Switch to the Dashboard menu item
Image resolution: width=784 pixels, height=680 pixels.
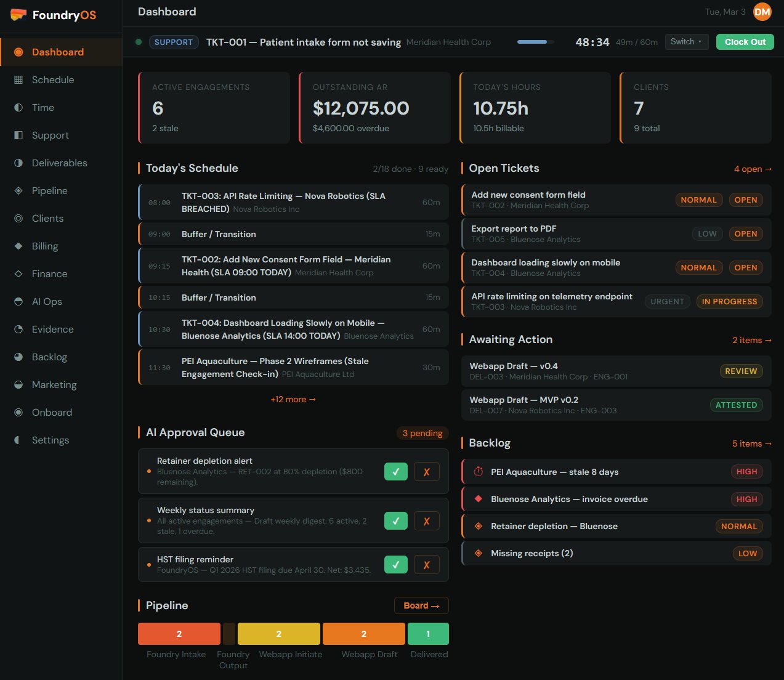pos(58,52)
